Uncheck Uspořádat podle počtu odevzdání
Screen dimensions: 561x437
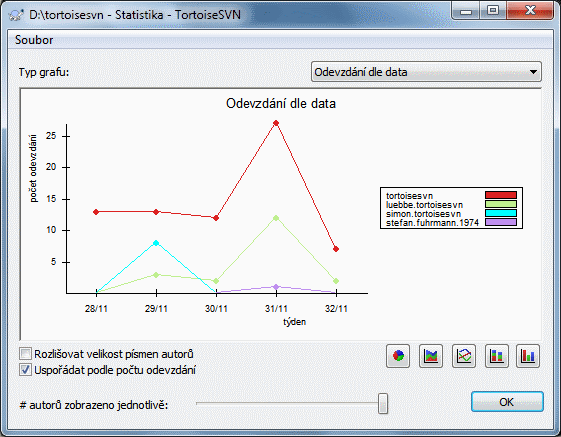(x=25, y=370)
